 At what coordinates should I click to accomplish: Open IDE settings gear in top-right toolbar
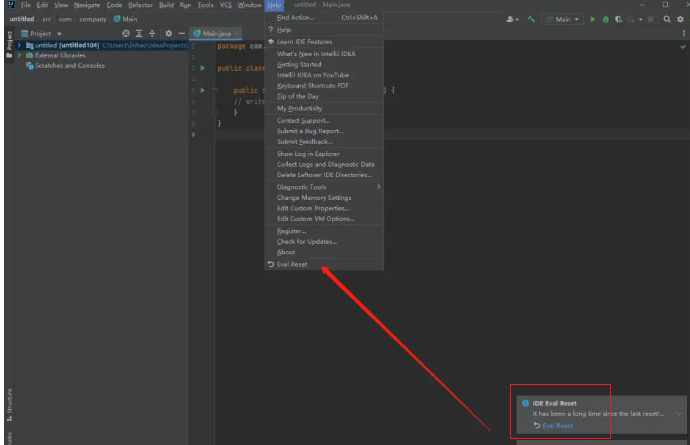680,18
